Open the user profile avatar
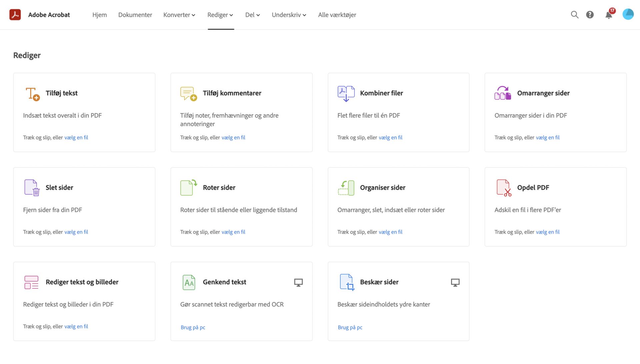 point(628,14)
